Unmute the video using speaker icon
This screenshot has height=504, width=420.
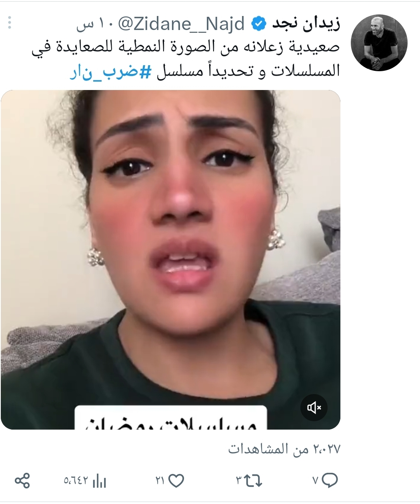(x=314, y=408)
